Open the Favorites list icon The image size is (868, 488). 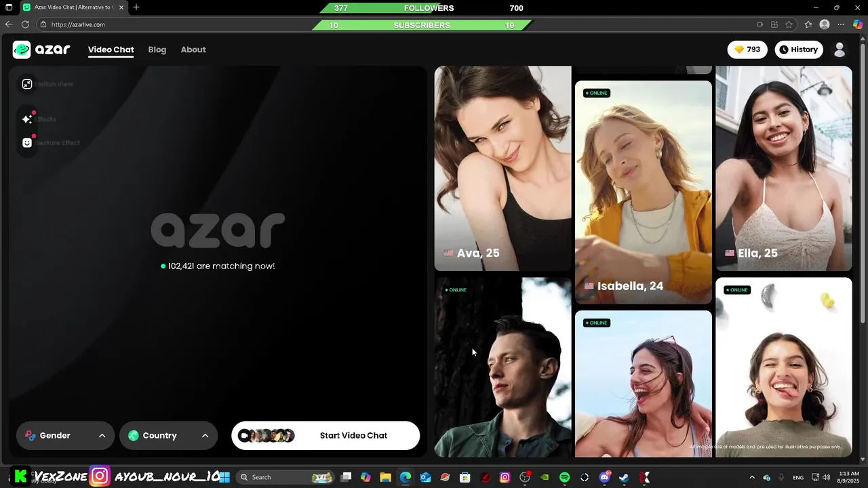[808, 24]
